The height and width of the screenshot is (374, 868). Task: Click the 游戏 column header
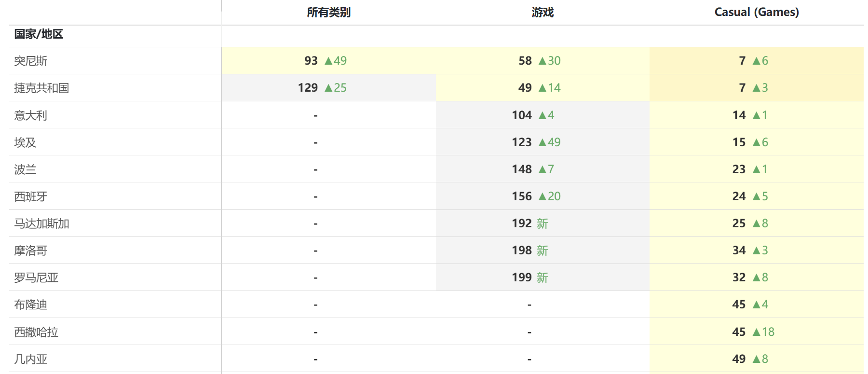[542, 13]
